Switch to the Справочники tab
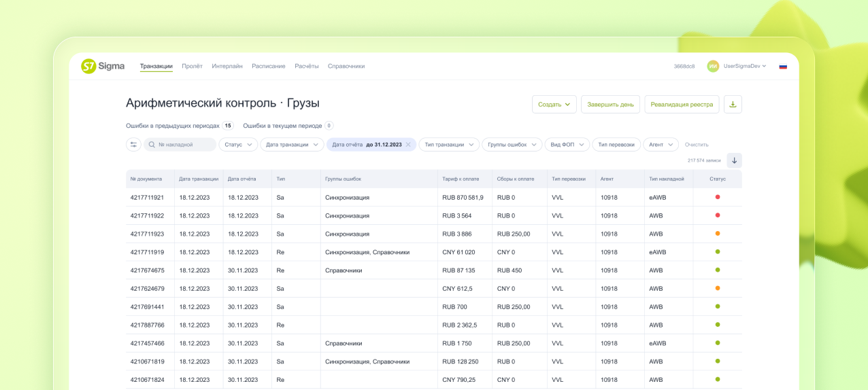The width and height of the screenshot is (868, 390). pyautogui.click(x=346, y=66)
